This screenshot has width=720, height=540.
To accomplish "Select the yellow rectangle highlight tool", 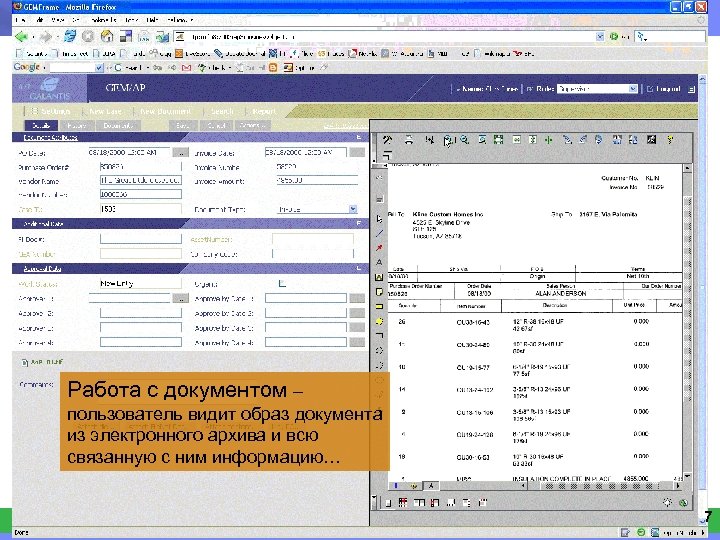I will point(379,306).
